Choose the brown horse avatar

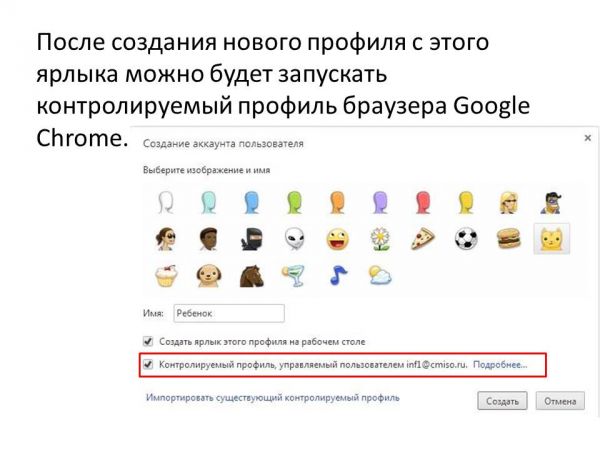click(252, 276)
